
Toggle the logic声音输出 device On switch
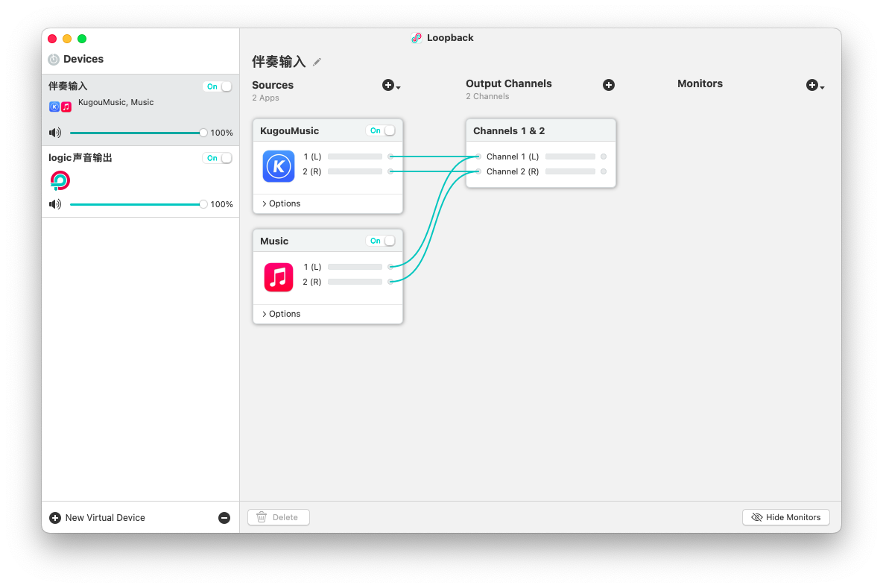(x=218, y=158)
